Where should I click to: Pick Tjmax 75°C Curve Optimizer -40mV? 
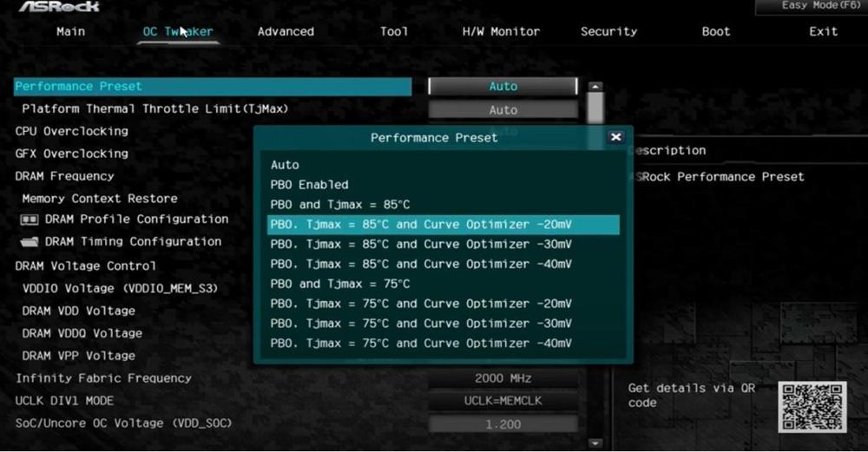[443, 344]
